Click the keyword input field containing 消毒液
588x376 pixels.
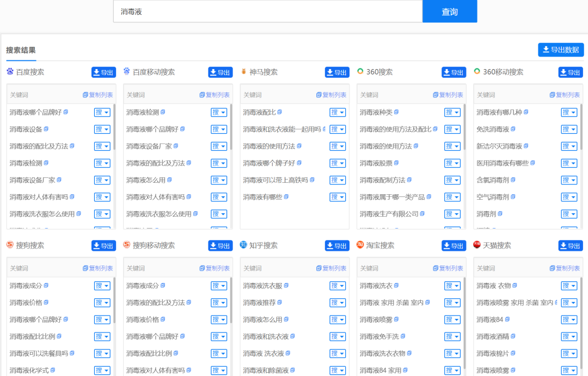click(268, 11)
